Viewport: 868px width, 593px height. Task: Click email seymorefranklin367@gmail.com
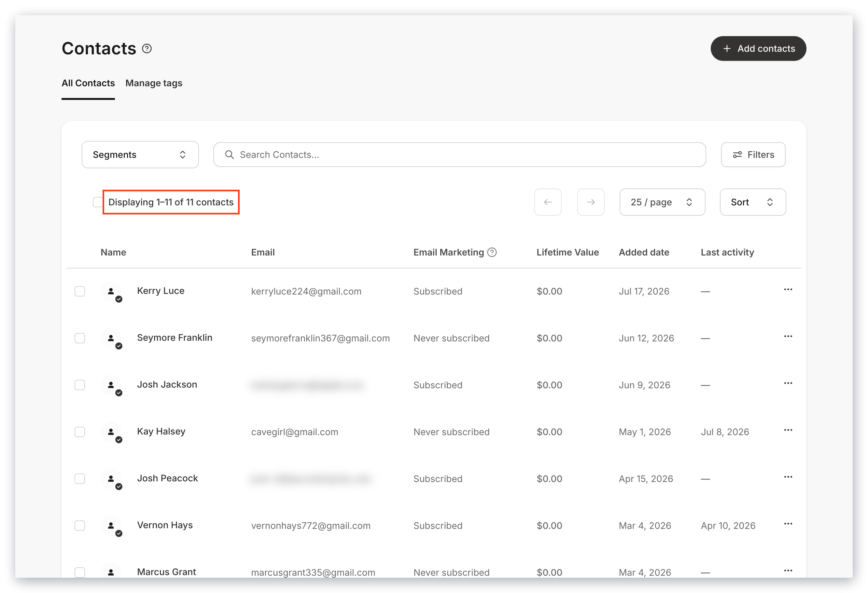click(320, 338)
